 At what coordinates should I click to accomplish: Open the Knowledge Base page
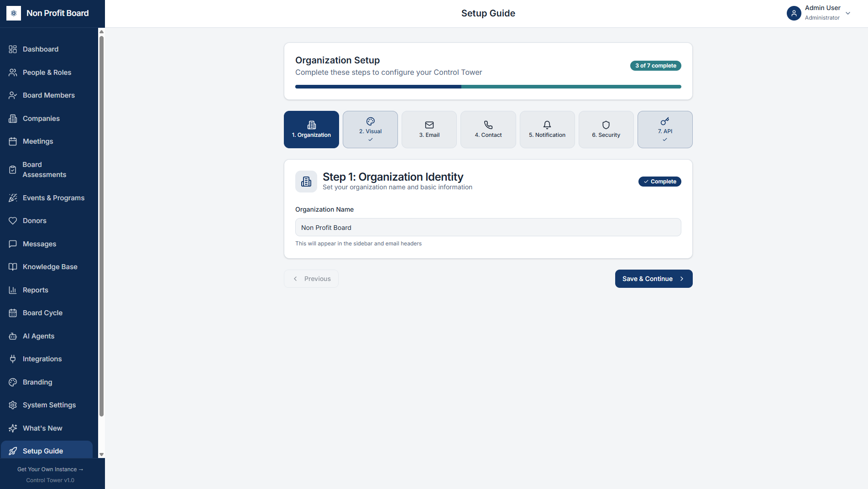47,267
